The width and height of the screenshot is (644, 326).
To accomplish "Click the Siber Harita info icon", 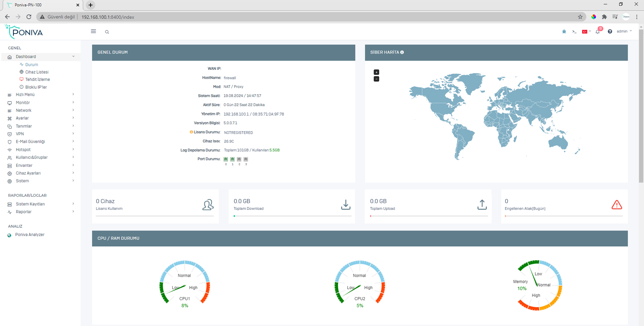I will (402, 52).
